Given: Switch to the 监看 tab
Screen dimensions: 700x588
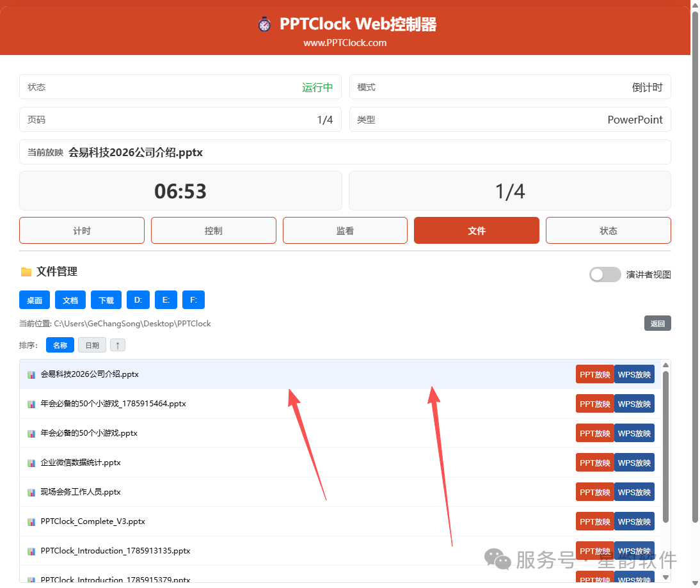Looking at the screenshot, I should click(345, 230).
